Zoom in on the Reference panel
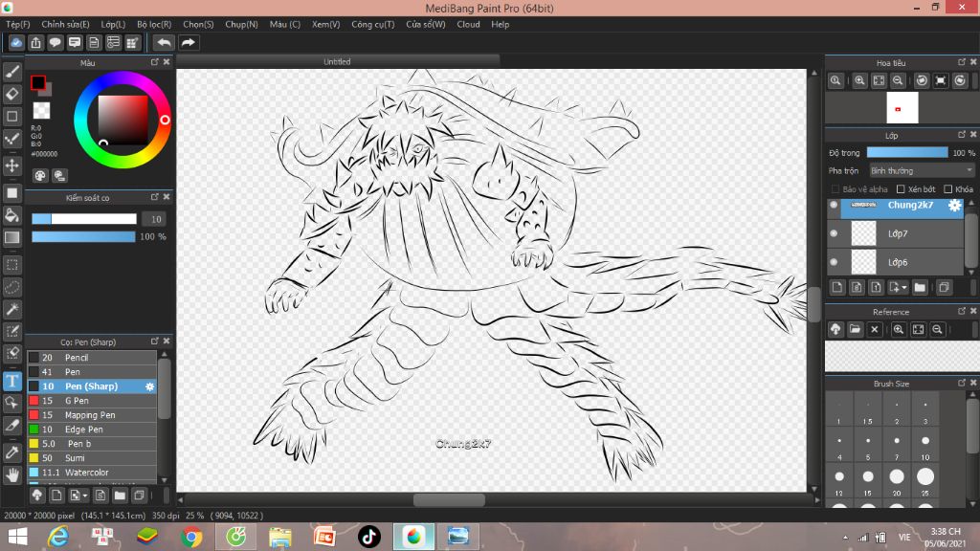 [898, 329]
